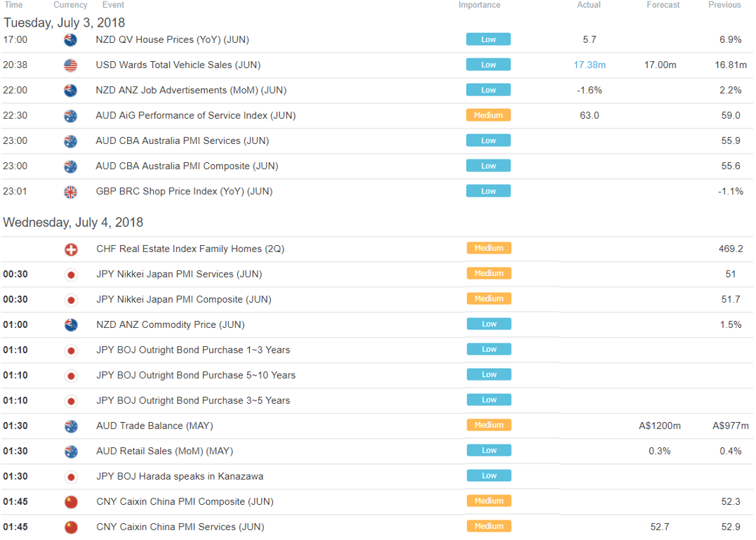Viewport: 756px width, 540px height.
Task: Select the 469.2 previous value
Action: (731, 249)
